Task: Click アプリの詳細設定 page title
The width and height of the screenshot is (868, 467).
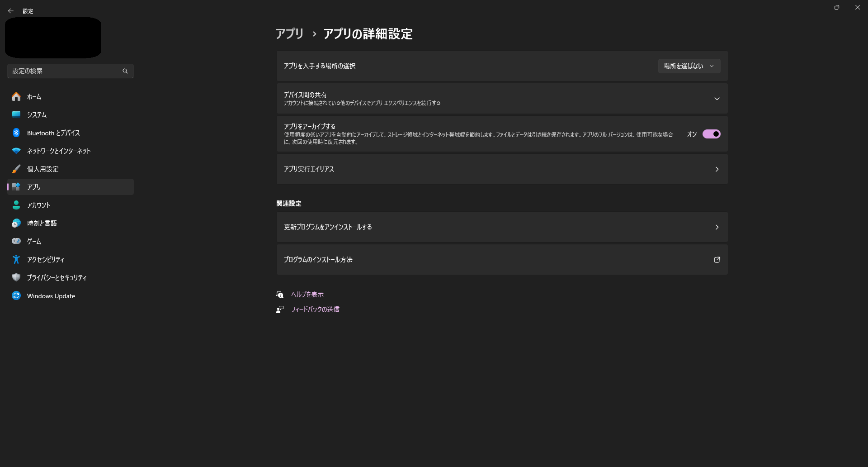Action: point(368,34)
